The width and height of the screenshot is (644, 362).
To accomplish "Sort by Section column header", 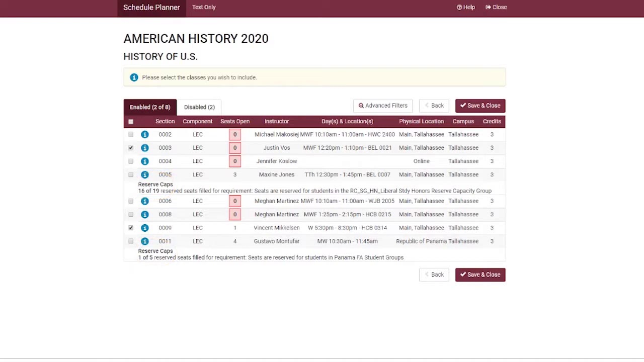I will (x=165, y=121).
